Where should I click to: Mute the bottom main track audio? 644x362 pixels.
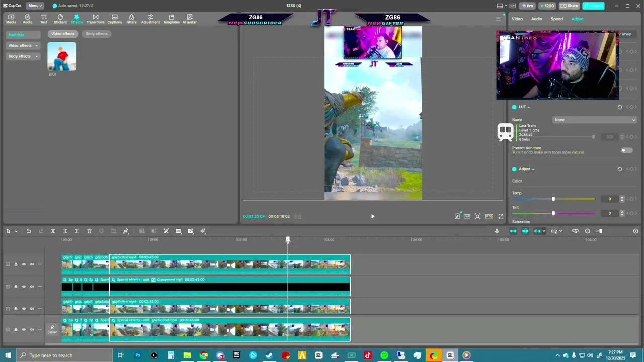click(32, 330)
